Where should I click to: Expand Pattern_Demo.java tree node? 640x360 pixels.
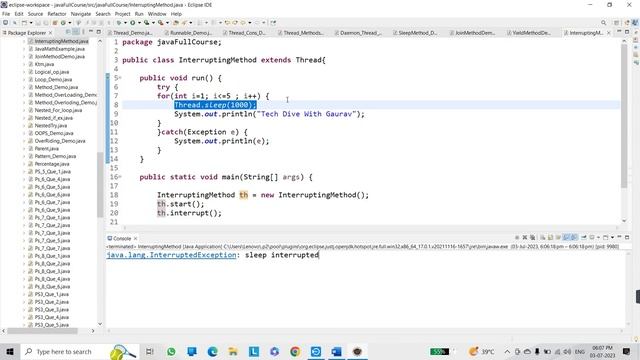24,156
